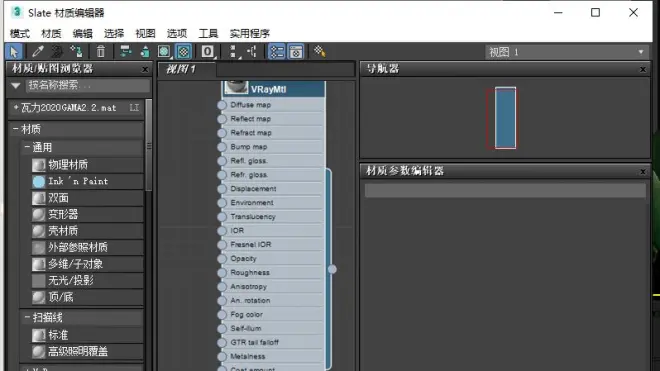The image size is (660, 371).
Task: Select the 标准 material
Action: tap(87, 335)
